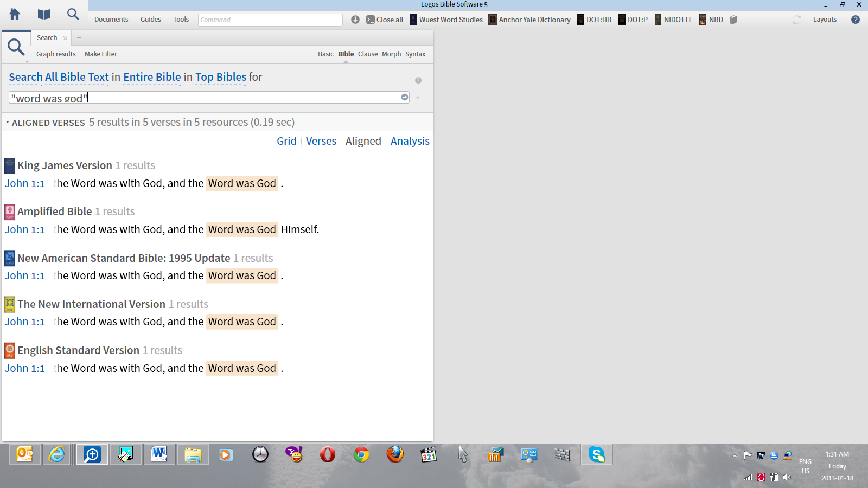Change the 'Entire Bible' range selector
This screenshot has width=868, height=488.
click(152, 77)
